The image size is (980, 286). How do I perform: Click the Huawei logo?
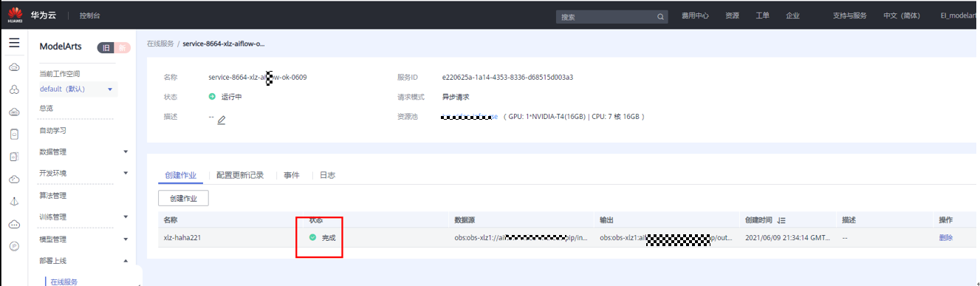pyautogui.click(x=15, y=14)
